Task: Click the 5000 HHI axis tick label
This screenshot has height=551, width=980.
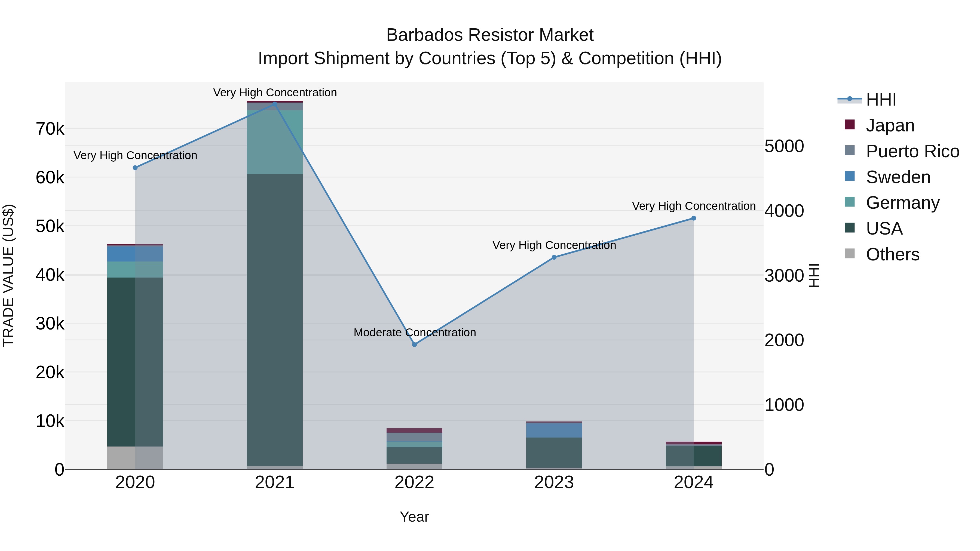Action: coord(784,146)
